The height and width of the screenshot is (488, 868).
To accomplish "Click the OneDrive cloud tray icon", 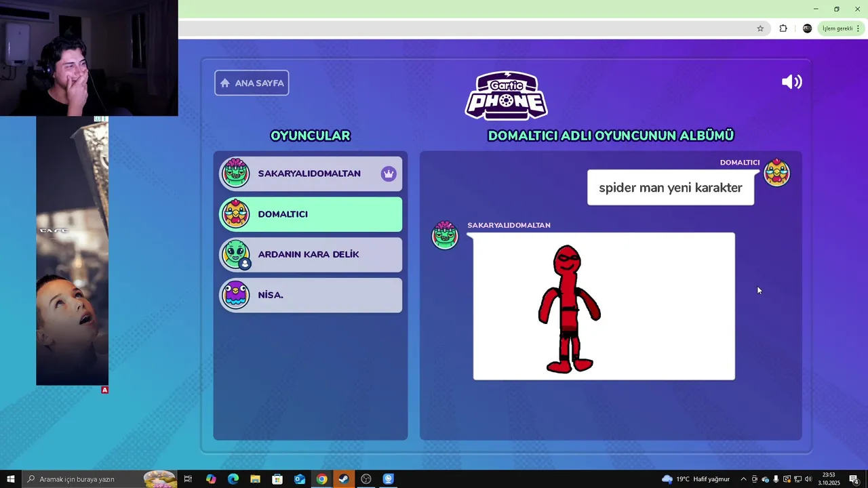I will pos(765,479).
